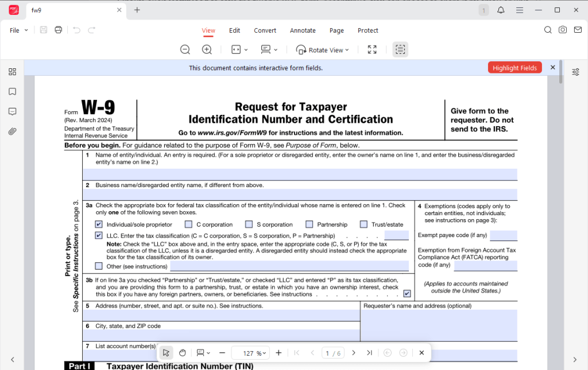
Task: Click the email envelope icon
Action: (x=578, y=30)
